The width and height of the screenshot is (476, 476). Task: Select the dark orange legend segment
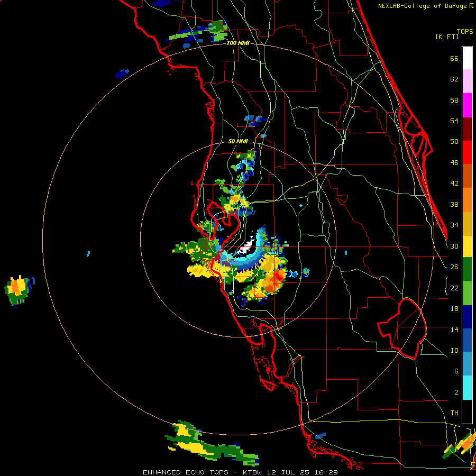click(467, 176)
